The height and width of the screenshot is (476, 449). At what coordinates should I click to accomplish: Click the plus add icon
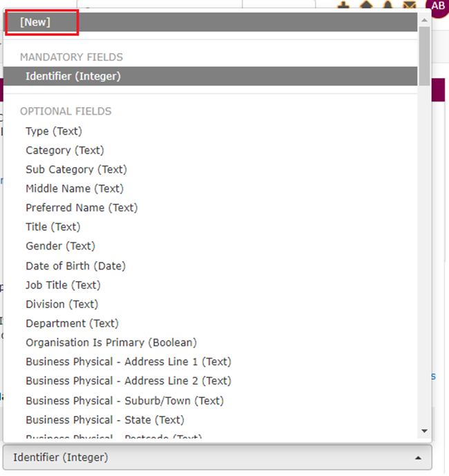click(x=344, y=6)
